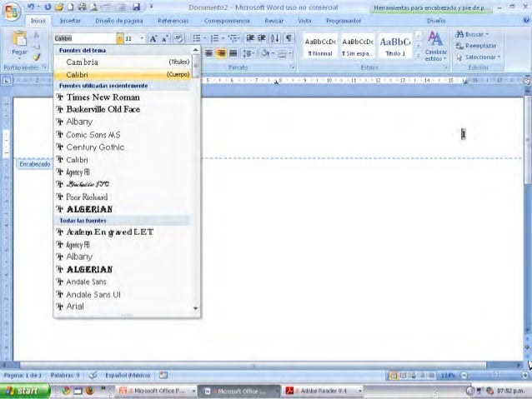Click the Save floppy icon in Quick Access toolbar
Screen dimensions: 532x399
136,7
